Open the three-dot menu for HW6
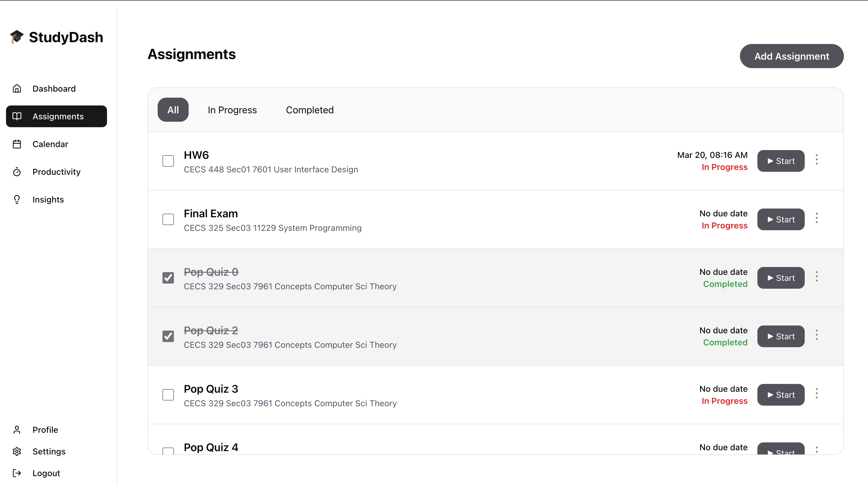Image resolution: width=868 pixels, height=487 pixels. (x=816, y=160)
